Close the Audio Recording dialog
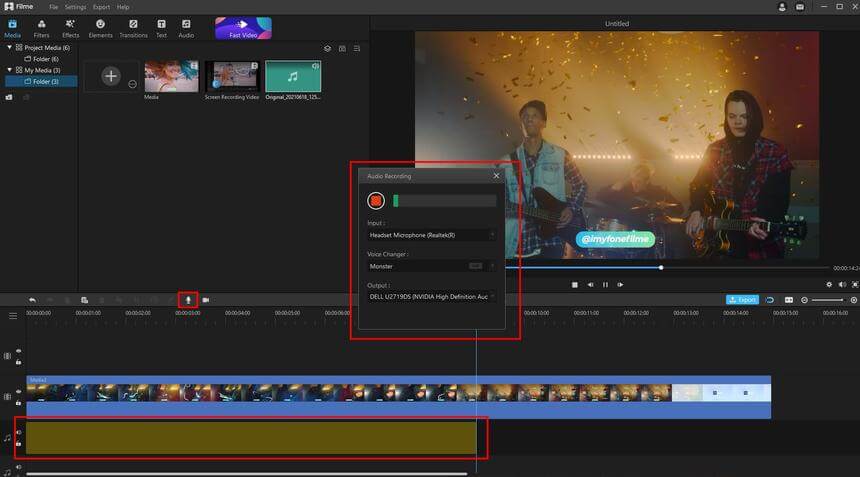The width and height of the screenshot is (860, 477). (x=496, y=175)
